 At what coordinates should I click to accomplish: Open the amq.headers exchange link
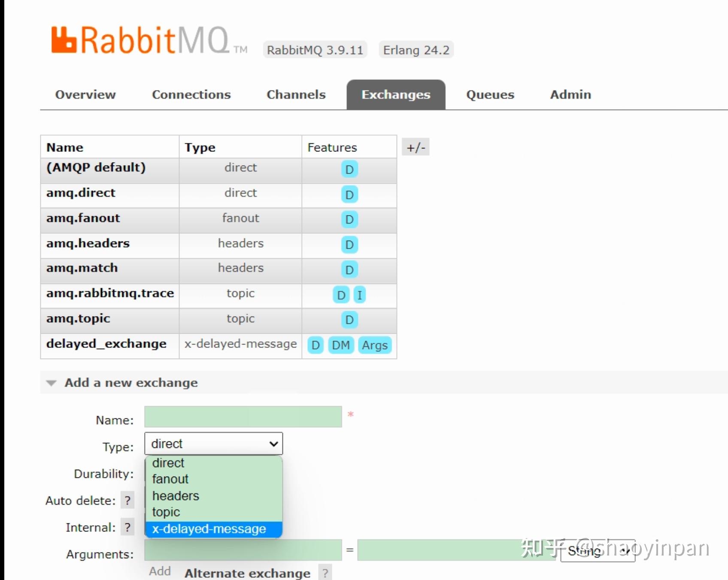(x=88, y=243)
